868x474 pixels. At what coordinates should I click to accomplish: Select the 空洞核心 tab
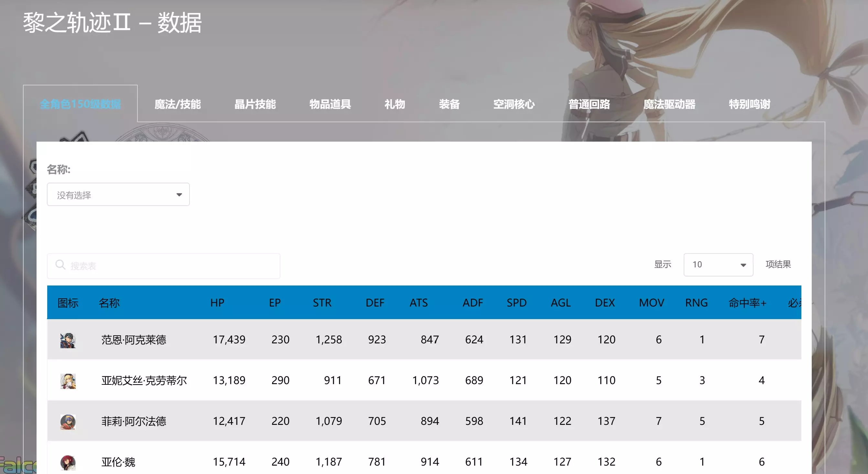(x=514, y=104)
